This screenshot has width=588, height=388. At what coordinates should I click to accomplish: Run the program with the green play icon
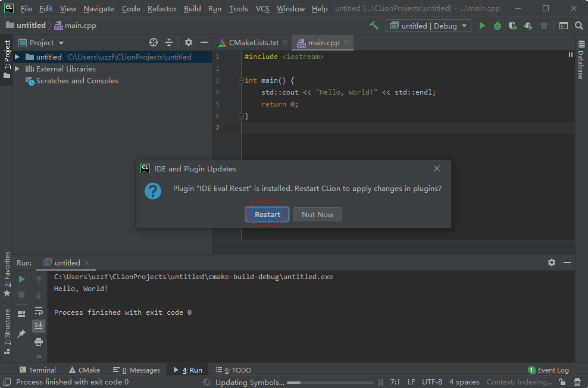482,26
